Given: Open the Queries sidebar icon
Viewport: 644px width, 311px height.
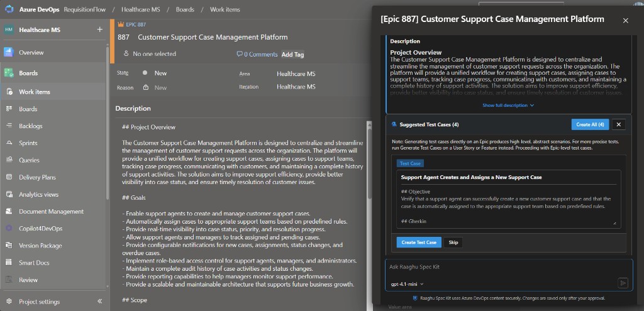Looking at the screenshot, I should pyautogui.click(x=9, y=160).
